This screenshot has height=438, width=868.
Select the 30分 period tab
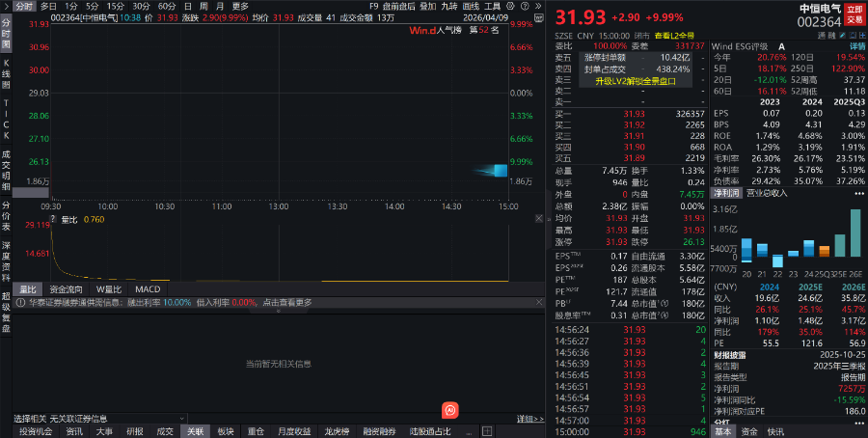click(141, 6)
